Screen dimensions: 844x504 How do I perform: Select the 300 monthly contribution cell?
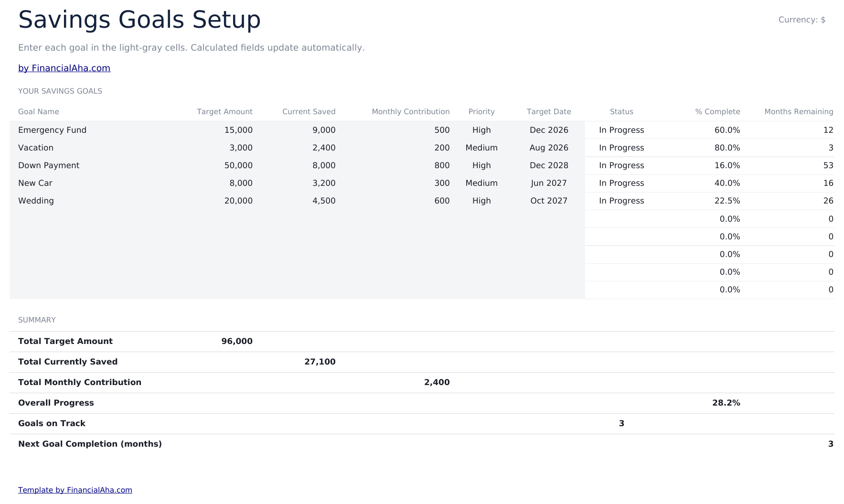coord(442,183)
